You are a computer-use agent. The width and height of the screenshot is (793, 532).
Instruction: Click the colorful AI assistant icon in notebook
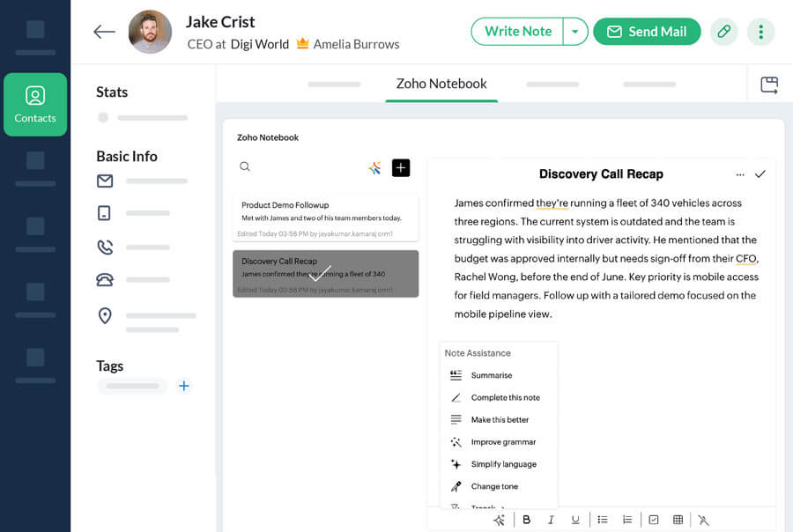pos(374,168)
